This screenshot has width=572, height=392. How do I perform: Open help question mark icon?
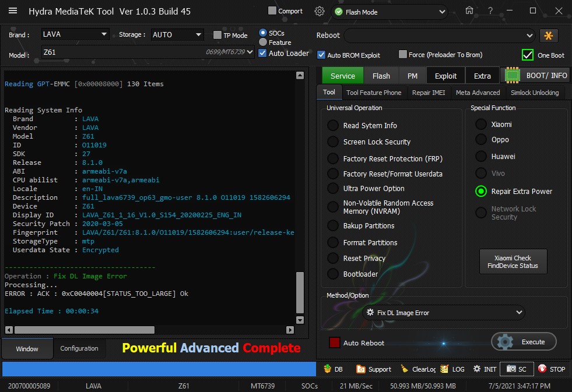click(490, 11)
